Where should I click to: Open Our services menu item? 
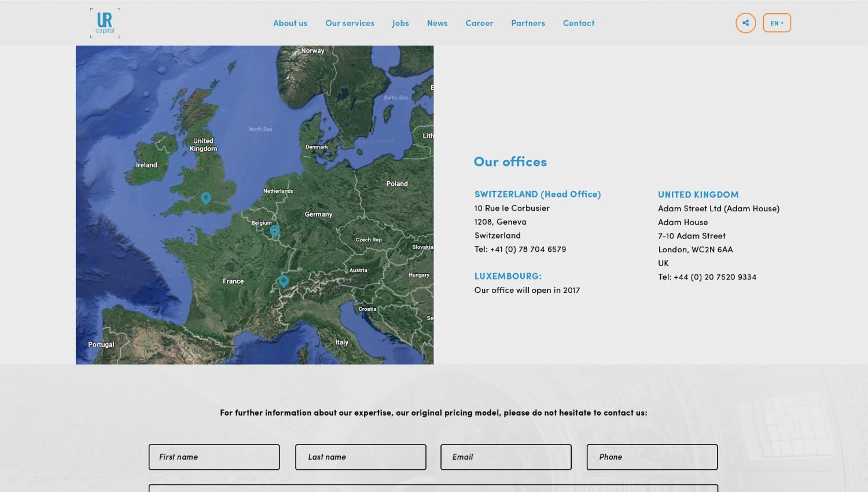pos(350,23)
